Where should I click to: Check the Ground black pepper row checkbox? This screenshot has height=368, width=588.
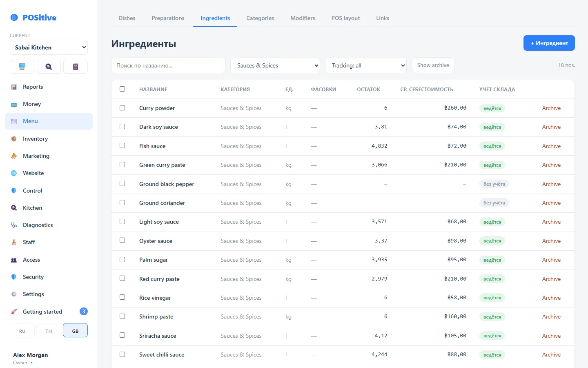point(122,184)
